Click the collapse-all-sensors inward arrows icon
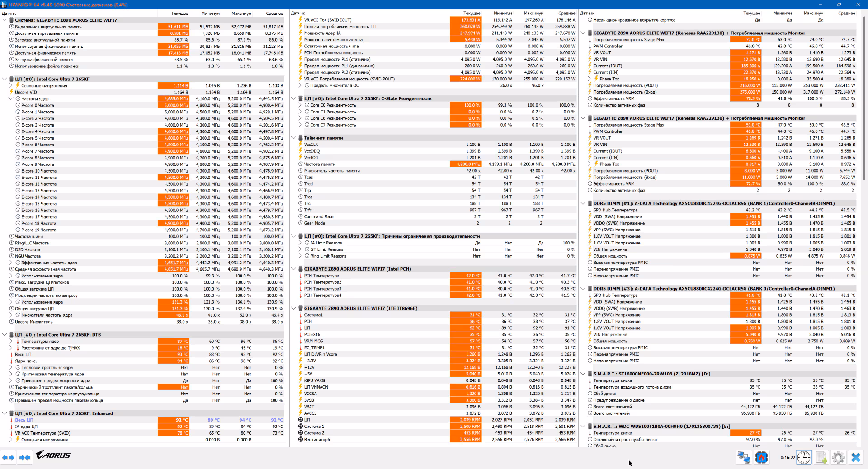The height and width of the screenshot is (469, 868). (x=24, y=457)
